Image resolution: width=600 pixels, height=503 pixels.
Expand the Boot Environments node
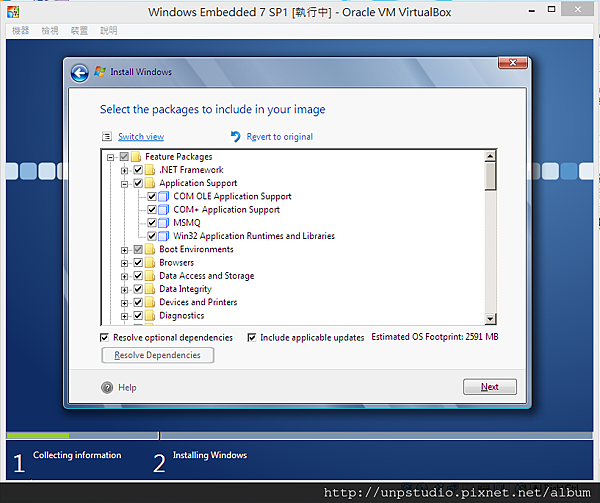pyautogui.click(x=124, y=250)
